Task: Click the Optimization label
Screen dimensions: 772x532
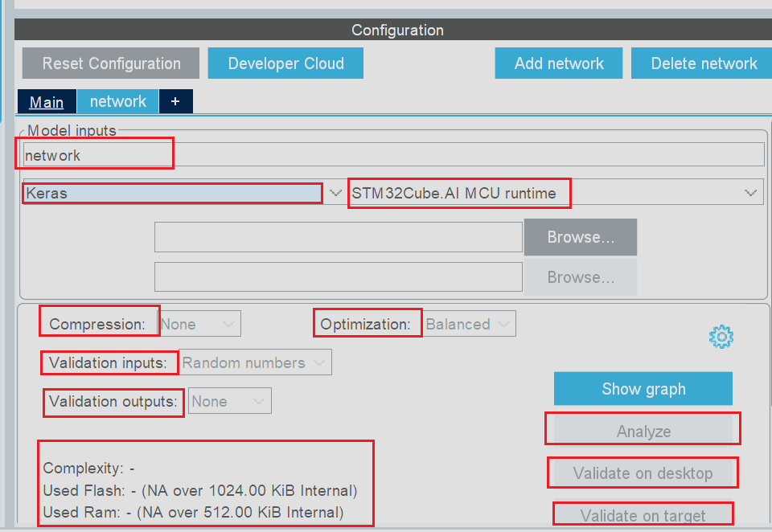Action: (365, 324)
